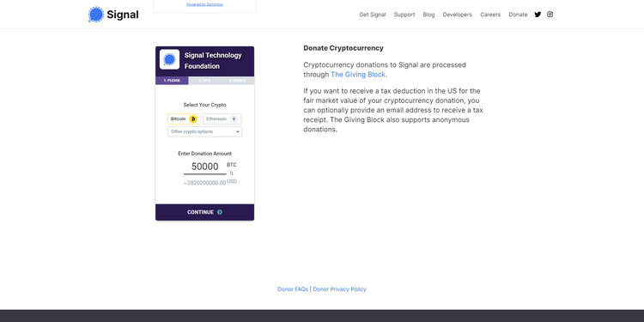Open the Donate page link in header

coord(518,15)
